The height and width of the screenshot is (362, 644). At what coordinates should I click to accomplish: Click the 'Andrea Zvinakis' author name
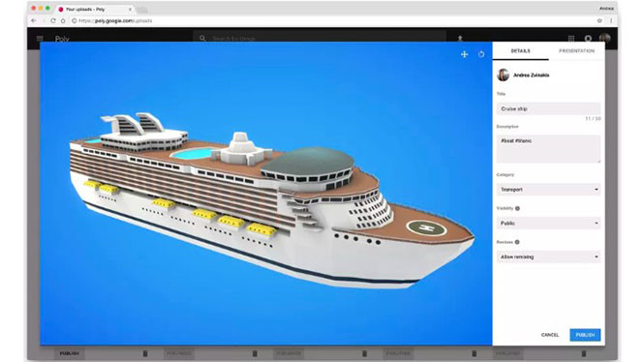coord(531,75)
